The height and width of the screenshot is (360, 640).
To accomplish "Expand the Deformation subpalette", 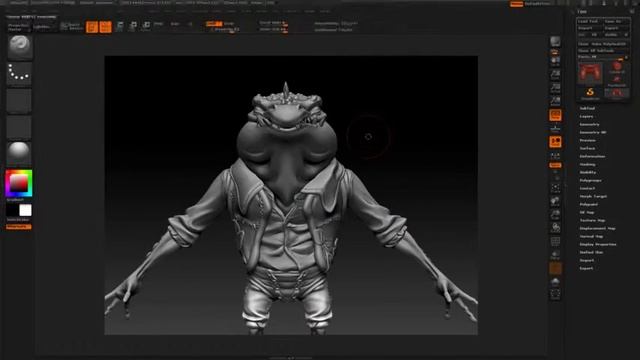I will pos(592,156).
